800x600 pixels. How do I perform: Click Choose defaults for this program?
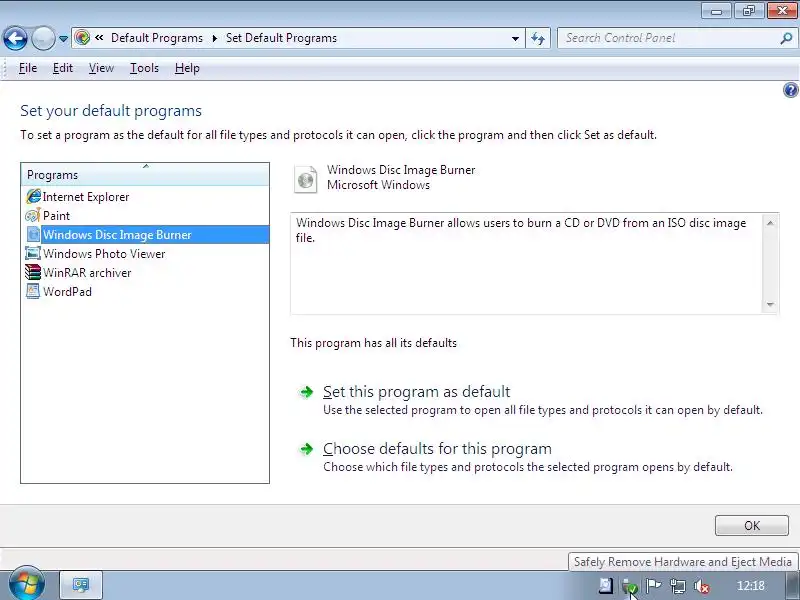[x=437, y=448]
